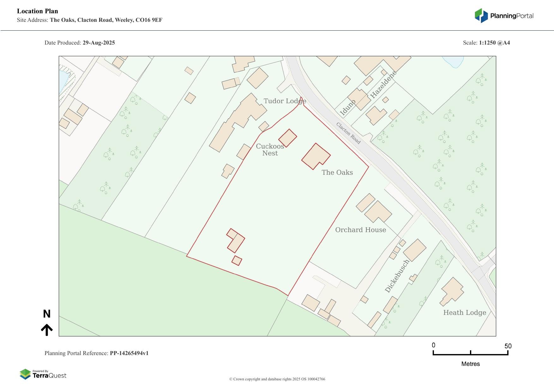Click the Crown copyright notice
Image resolution: width=554 pixels, height=392 pixels.
(277, 379)
